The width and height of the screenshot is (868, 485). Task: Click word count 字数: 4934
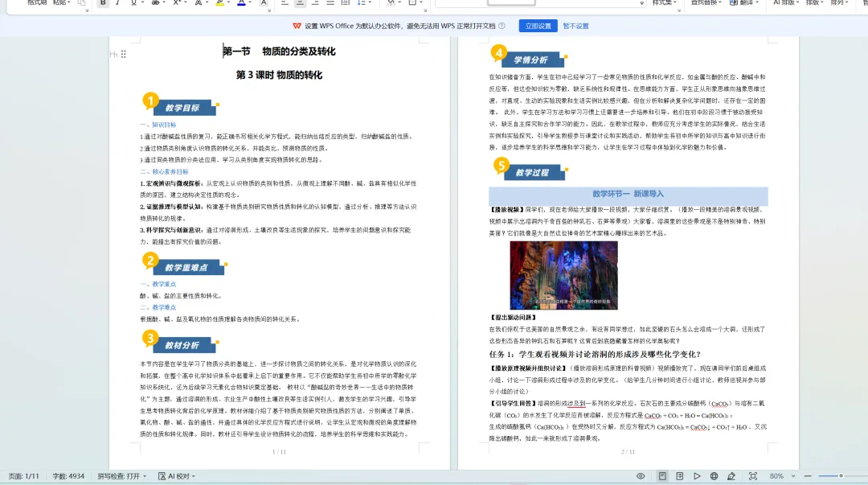pos(68,476)
